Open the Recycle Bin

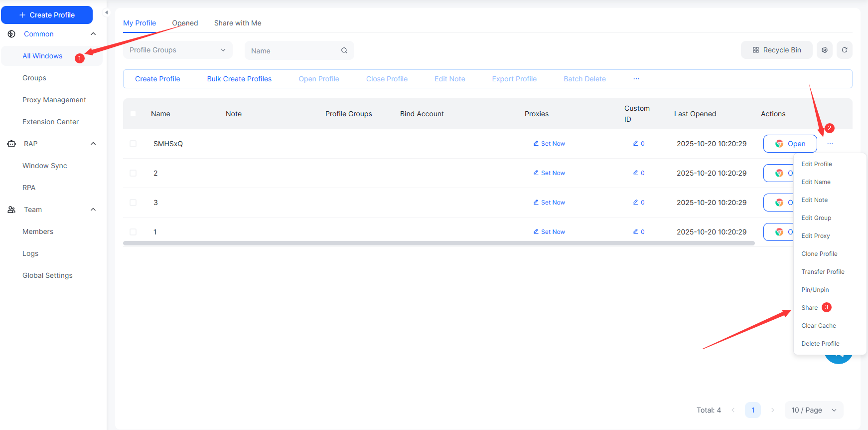[776, 50]
